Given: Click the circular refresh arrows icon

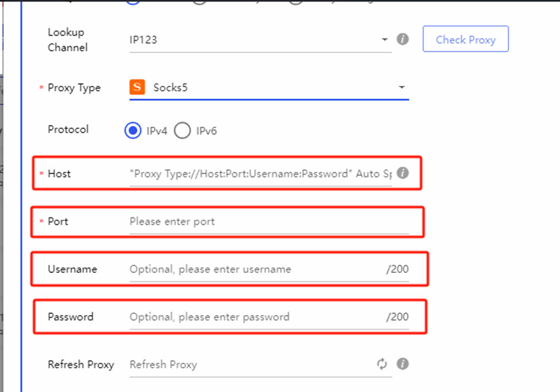Looking at the screenshot, I should [382, 364].
